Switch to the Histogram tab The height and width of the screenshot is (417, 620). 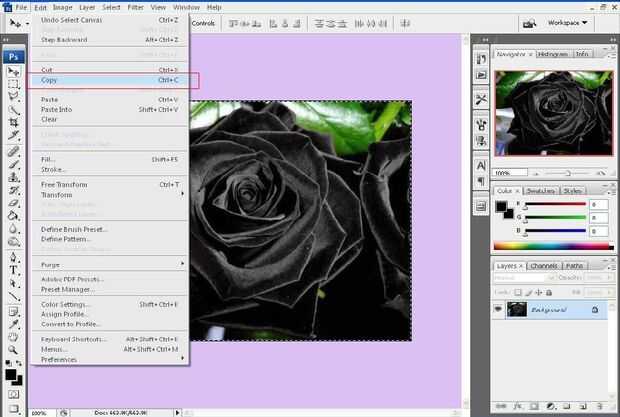(553, 54)
